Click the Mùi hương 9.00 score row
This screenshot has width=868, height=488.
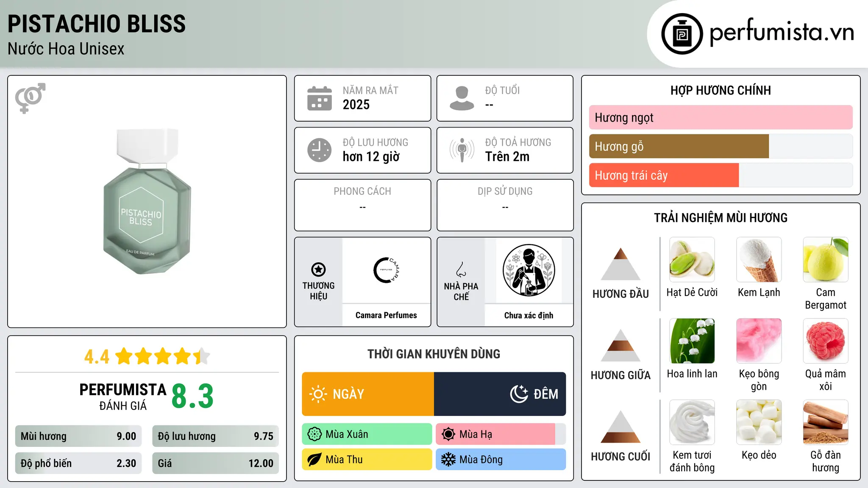tap(78, 436)
